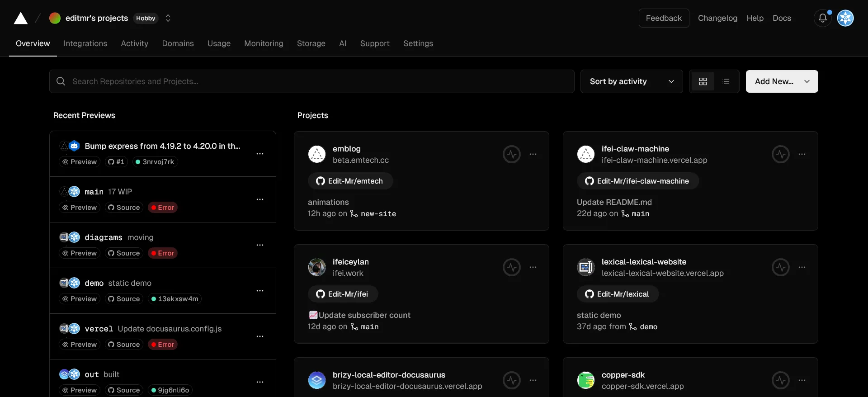
Task: Open more options for vercel docusaurus preview
Action: [x=260, y=336]
